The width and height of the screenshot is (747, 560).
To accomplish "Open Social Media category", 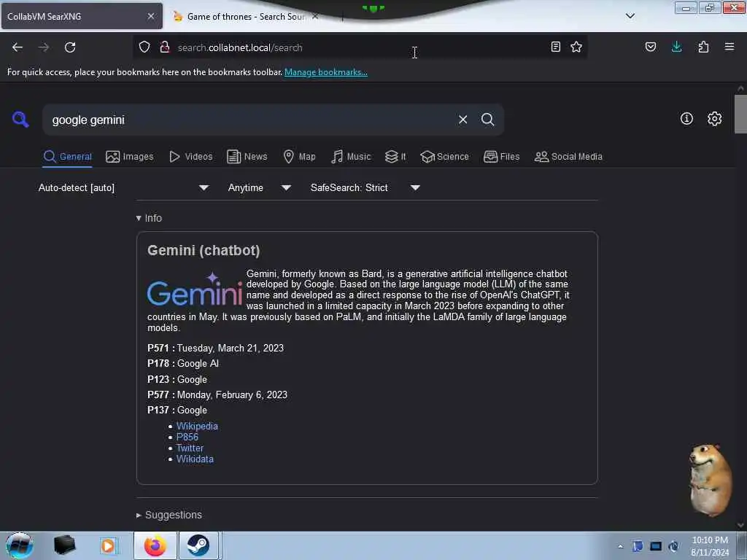I will [x=568, y=157].
